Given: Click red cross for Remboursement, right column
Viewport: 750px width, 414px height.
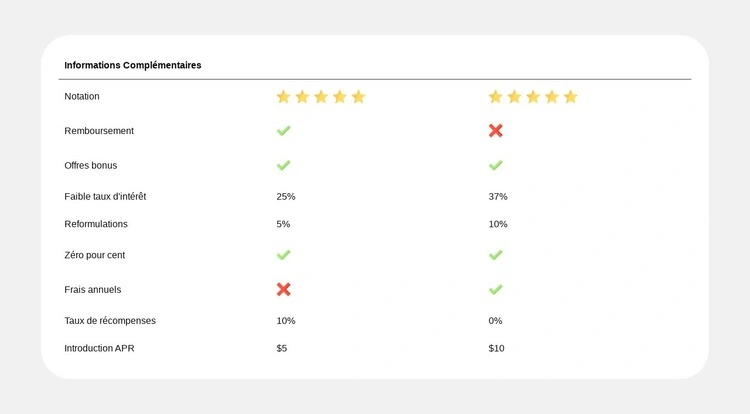Looking at the screenshot, I should pos(496,131).
